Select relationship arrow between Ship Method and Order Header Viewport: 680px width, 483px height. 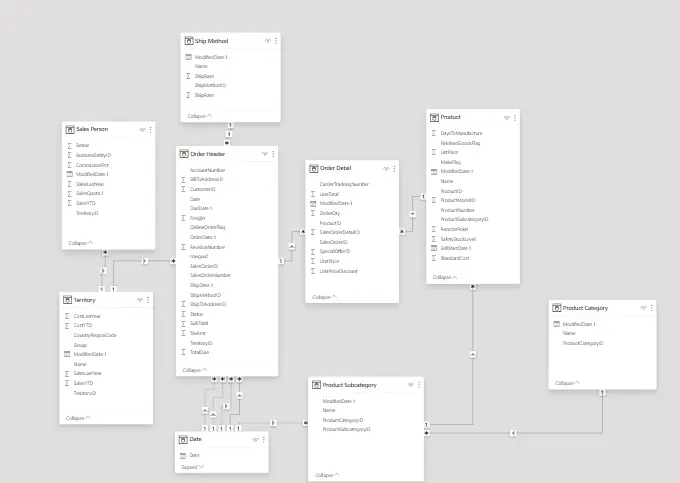[229, 134]
